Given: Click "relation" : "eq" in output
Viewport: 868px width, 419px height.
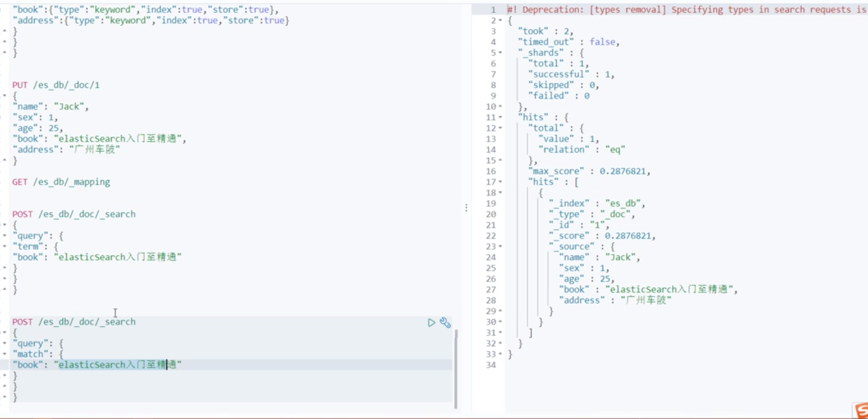Looking at the screenshot, I should pos(581,150).
